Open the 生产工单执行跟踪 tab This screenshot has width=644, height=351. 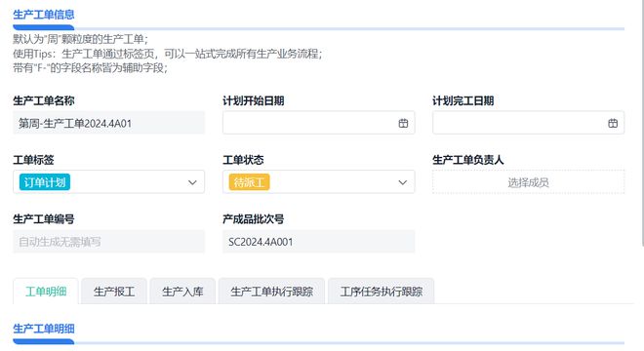click(x=271, y=292)
